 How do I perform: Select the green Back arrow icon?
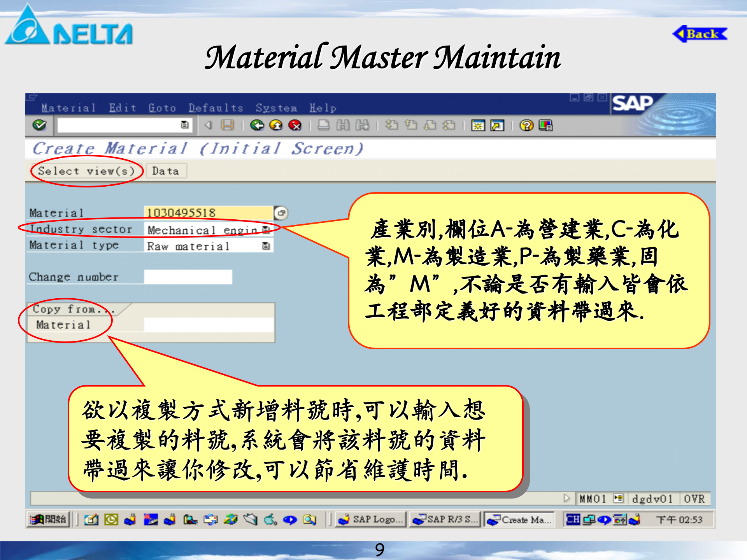pos(258,125)
